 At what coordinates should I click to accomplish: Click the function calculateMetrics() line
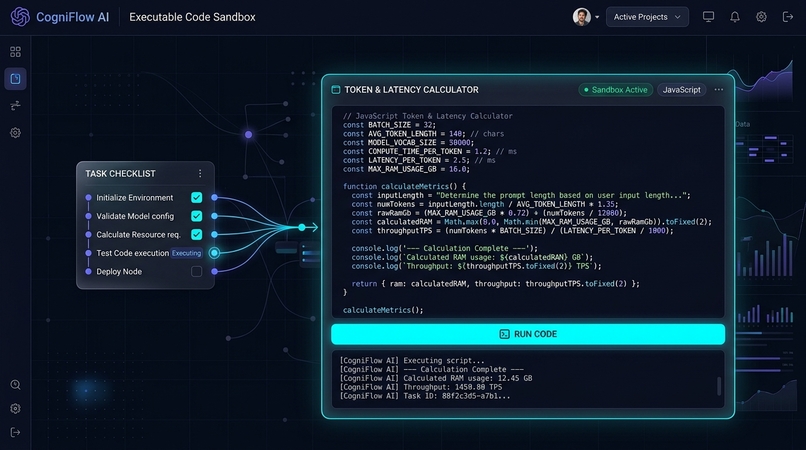click(405, 186)
